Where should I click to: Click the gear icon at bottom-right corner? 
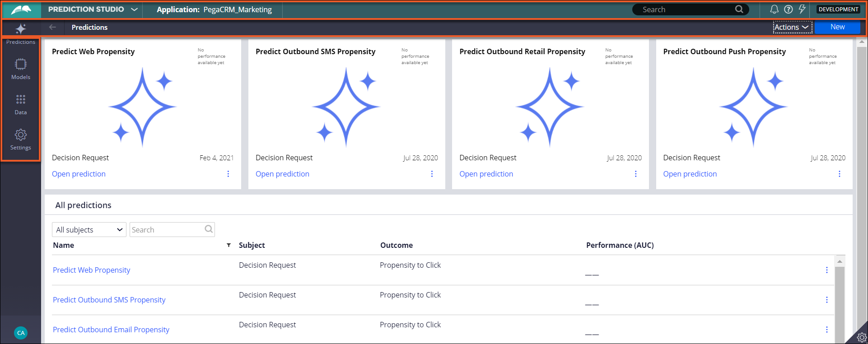[x=862, y=338]
